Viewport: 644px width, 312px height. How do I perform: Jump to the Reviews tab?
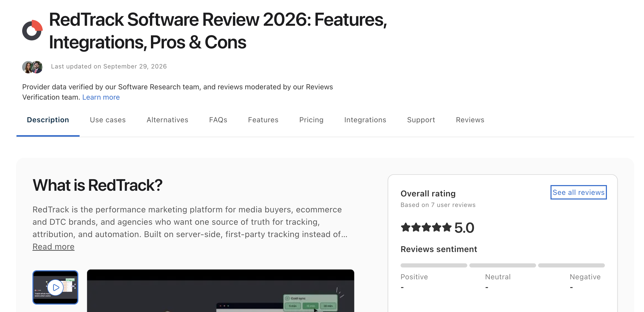(470, 120)
